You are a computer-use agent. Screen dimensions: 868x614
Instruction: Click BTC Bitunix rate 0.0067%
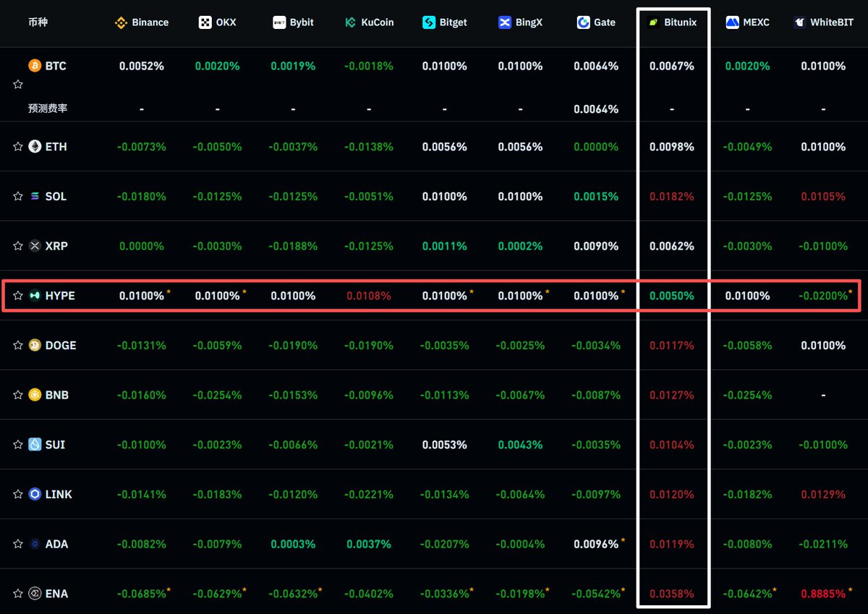(672, 66)
